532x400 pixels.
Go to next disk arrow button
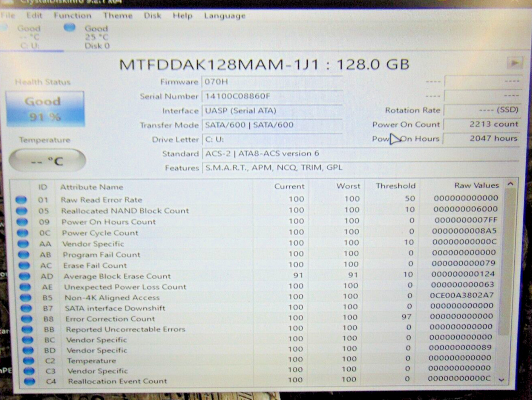[515, 63]
